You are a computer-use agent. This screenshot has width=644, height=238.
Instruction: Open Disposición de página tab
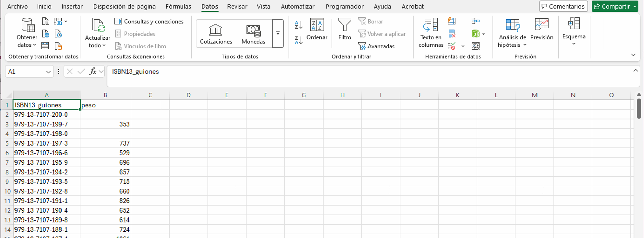point(124,6)
